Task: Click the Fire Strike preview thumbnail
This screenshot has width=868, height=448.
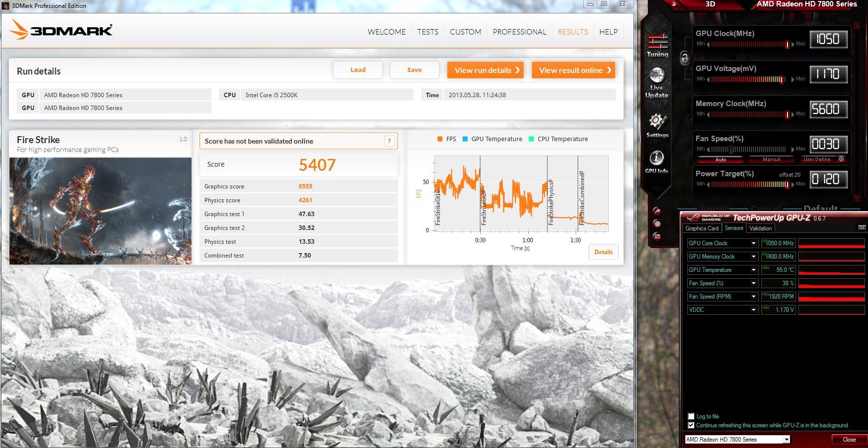Action: (100, 211)
